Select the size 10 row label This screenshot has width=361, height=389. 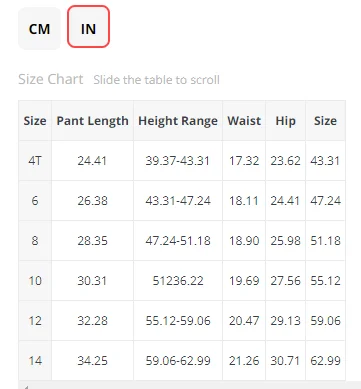pyautogui.click(x=35, y=281)
